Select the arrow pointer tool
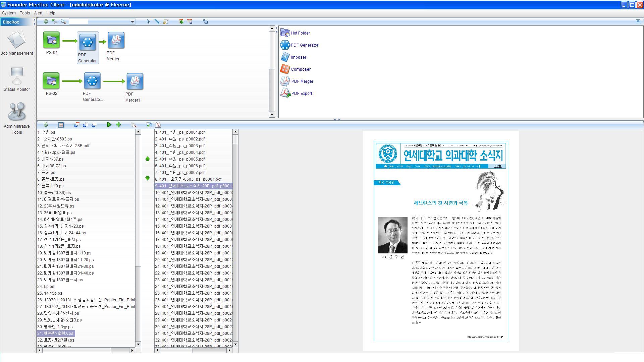The height and width of the screenshot is (362, 644). 148,21
